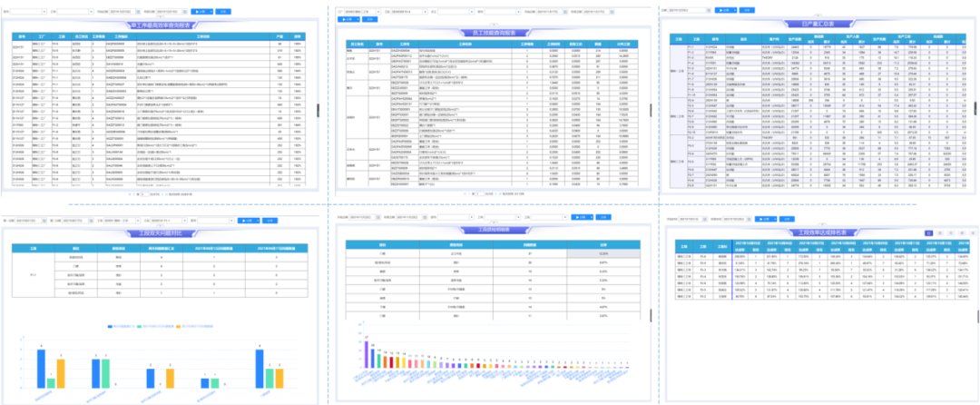Click the 工序号 column header in 员工技能查询报表
The image size is (980, 405).
tap(407, 43)
